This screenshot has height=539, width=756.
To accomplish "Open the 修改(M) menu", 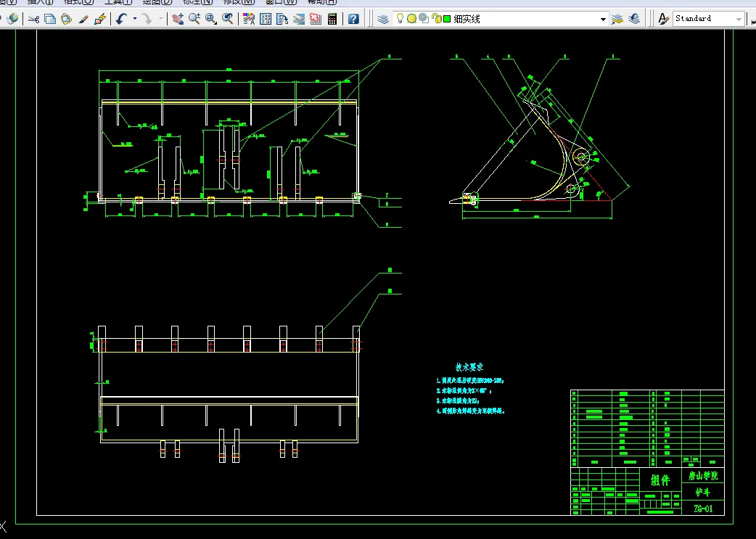I will click(x=239, y=2).
